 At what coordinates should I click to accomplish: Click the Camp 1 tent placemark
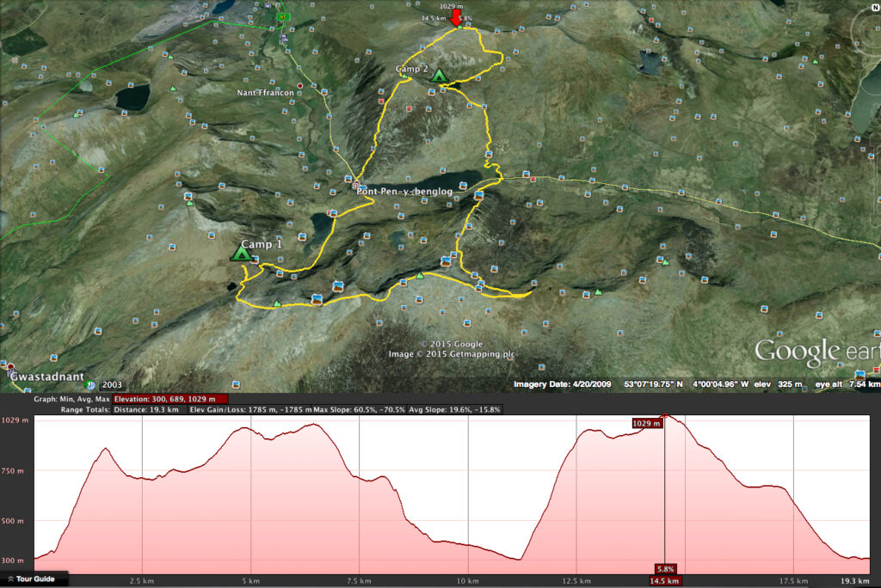[241, 254]
